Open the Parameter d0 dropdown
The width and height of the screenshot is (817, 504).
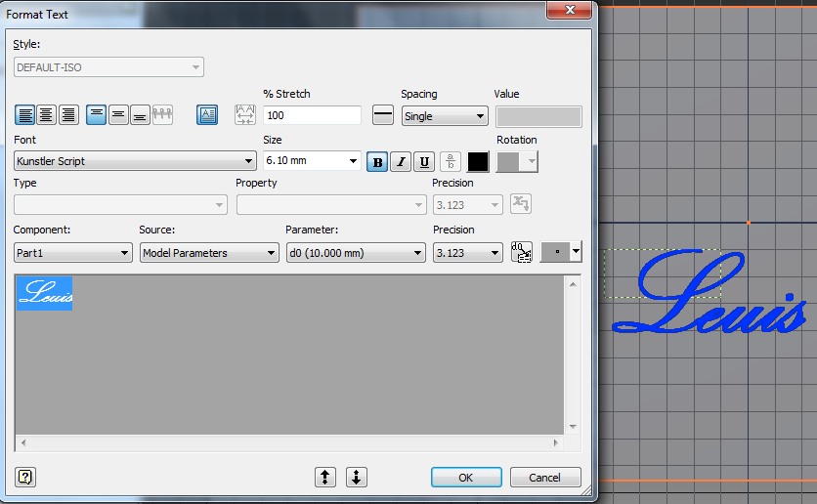356,253
